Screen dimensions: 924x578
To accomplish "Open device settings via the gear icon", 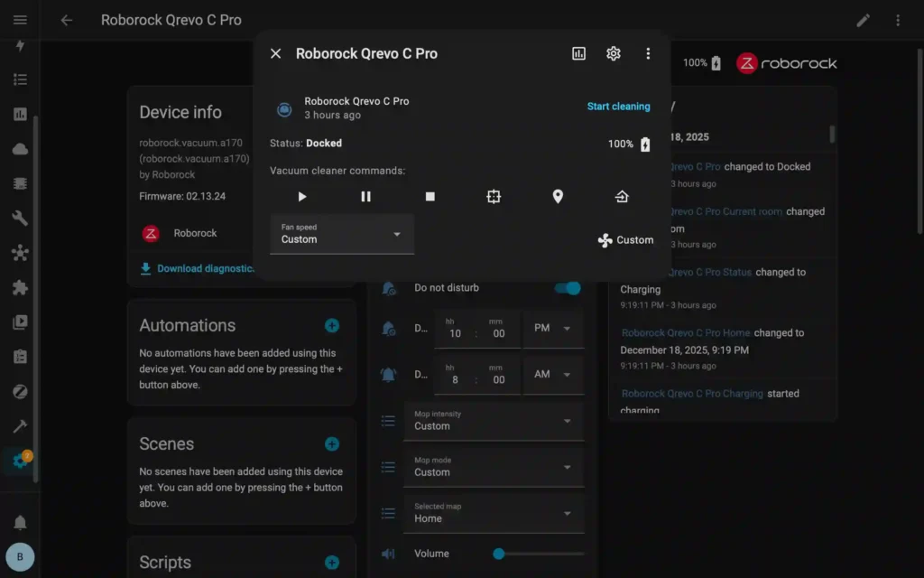I will (614, 53).
